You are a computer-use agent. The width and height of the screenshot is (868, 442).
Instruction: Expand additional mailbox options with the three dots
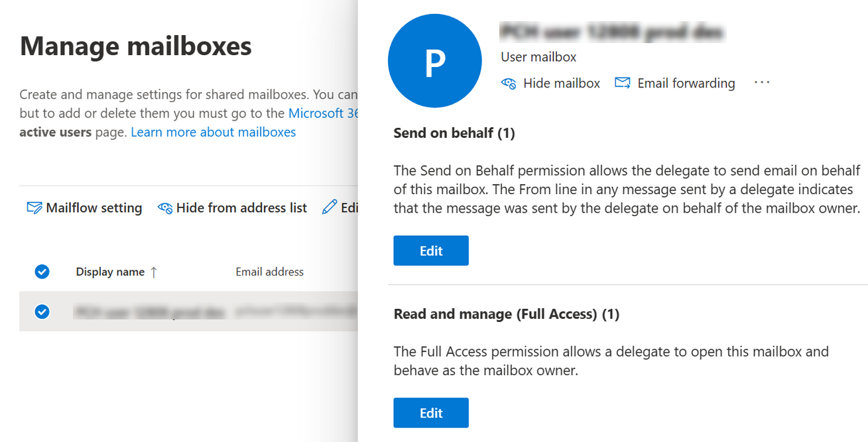761,82
